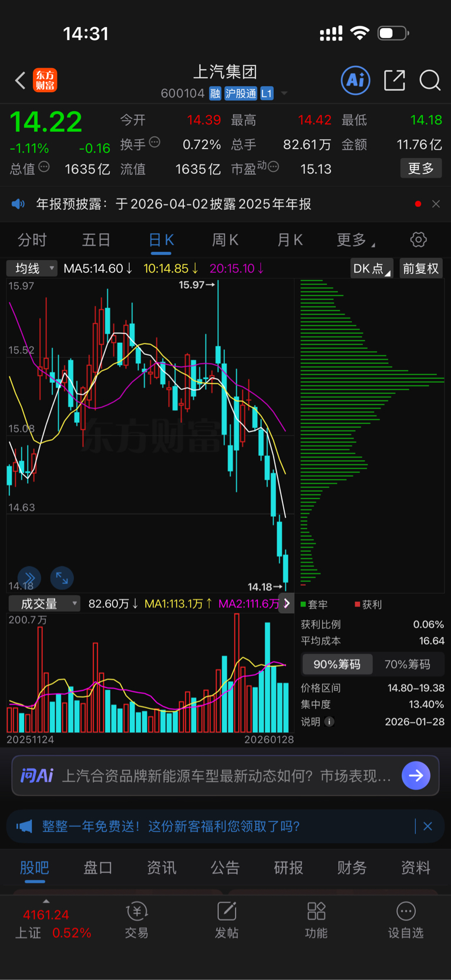Expand the 上证 index ticker arrow
451x980 pixels.
(x=46, y=901)
